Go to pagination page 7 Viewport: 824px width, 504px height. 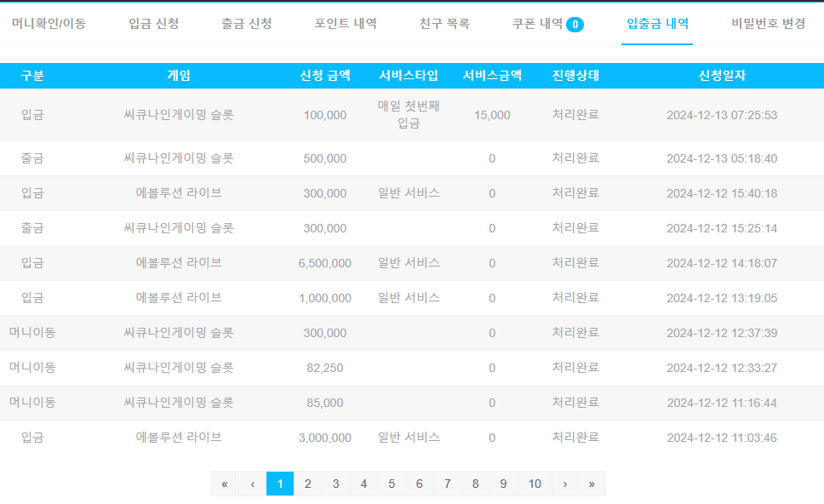coord(447,484)
